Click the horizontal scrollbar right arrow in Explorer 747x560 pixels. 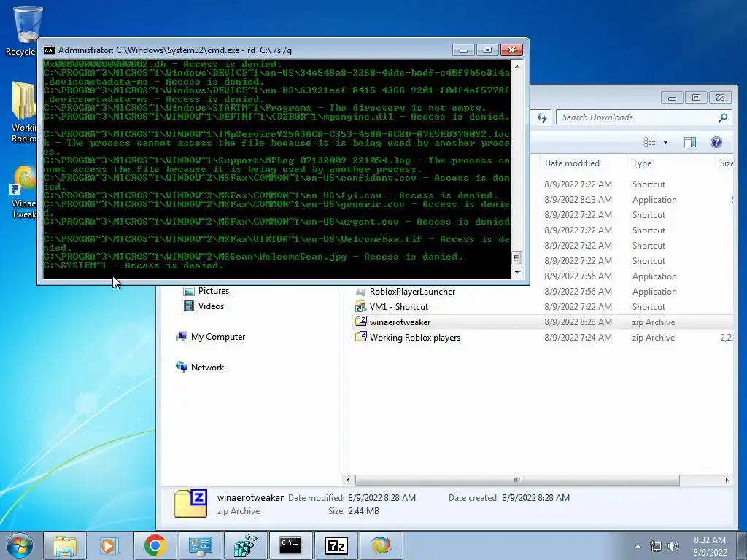[x=727, y=480]
